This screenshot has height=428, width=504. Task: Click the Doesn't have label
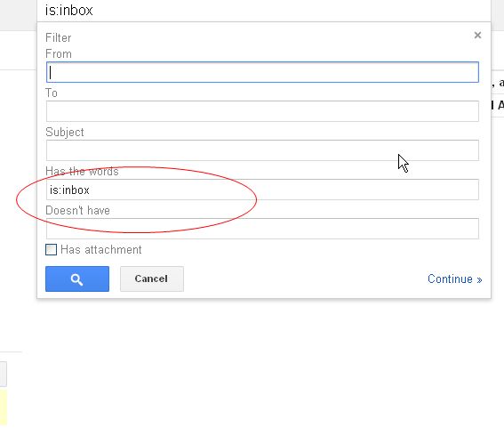(x=78, y=211)
